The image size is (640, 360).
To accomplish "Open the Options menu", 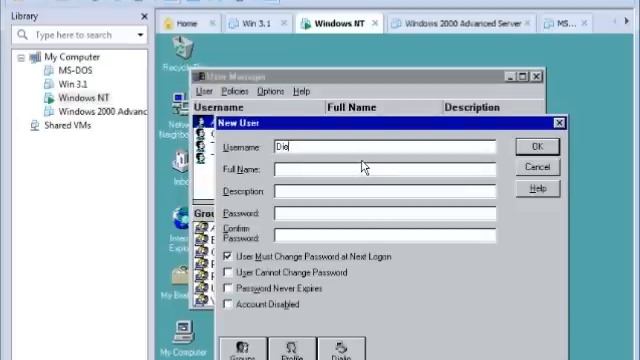I will (270, 91).
